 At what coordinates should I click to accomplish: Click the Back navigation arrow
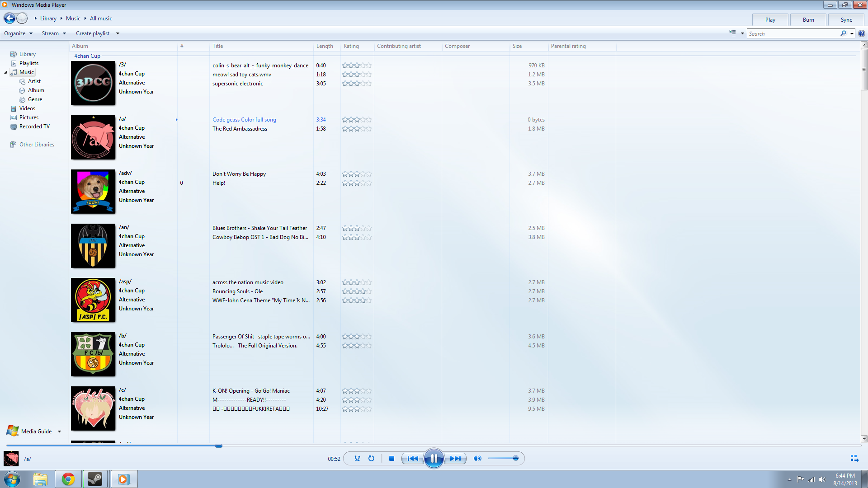pos(9,19)
